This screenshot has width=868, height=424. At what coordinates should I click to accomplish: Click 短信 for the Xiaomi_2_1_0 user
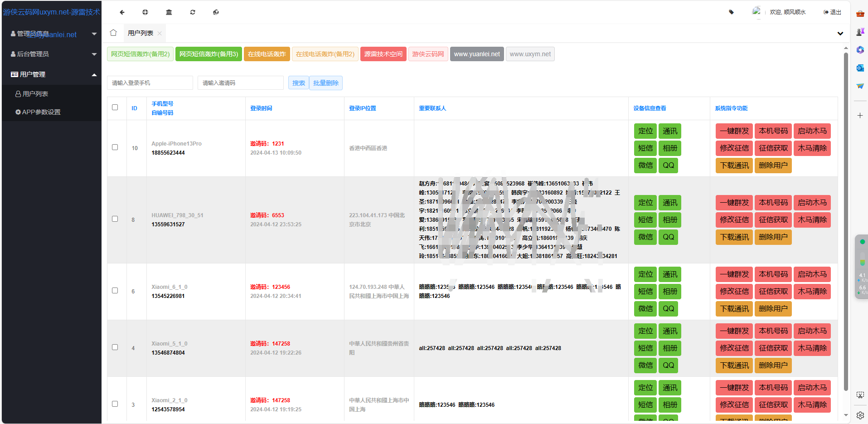pyautogui.click(x=645, y=405)
